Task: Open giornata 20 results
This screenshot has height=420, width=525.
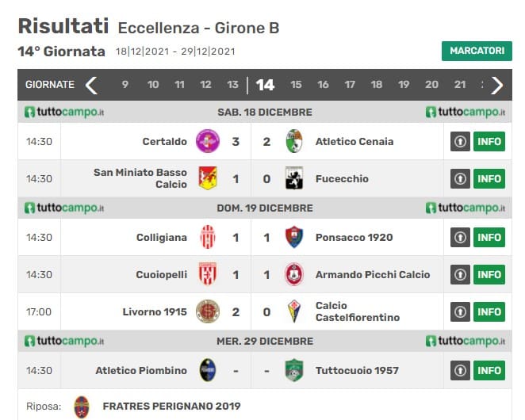Action: (431, 85)
